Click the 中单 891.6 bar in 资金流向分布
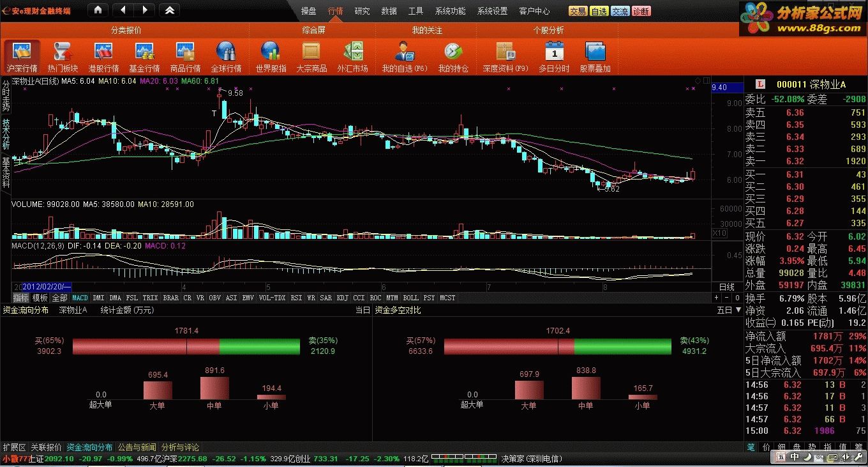The width and height of the screenshot is (868, 467). pos(214,388)
